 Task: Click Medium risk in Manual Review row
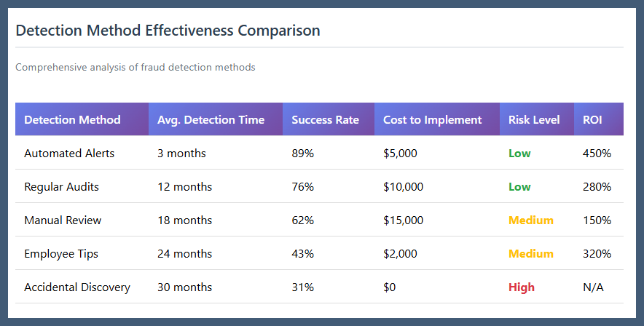point(530,220)
